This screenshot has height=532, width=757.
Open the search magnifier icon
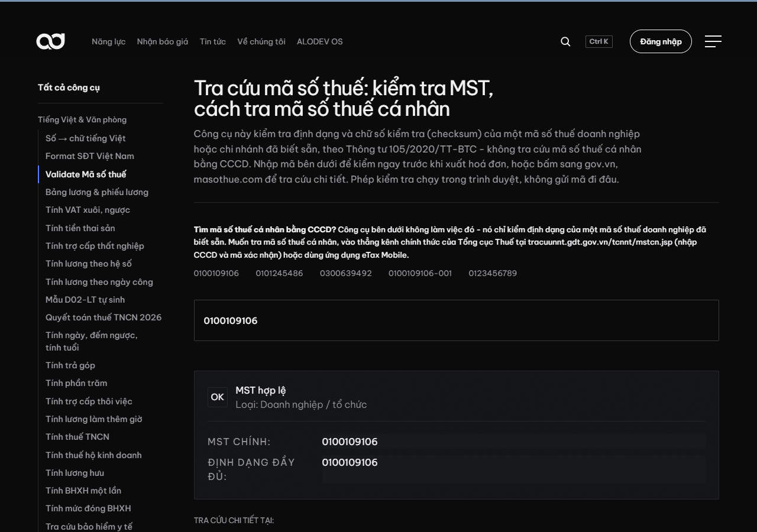(x=565, y=41)
